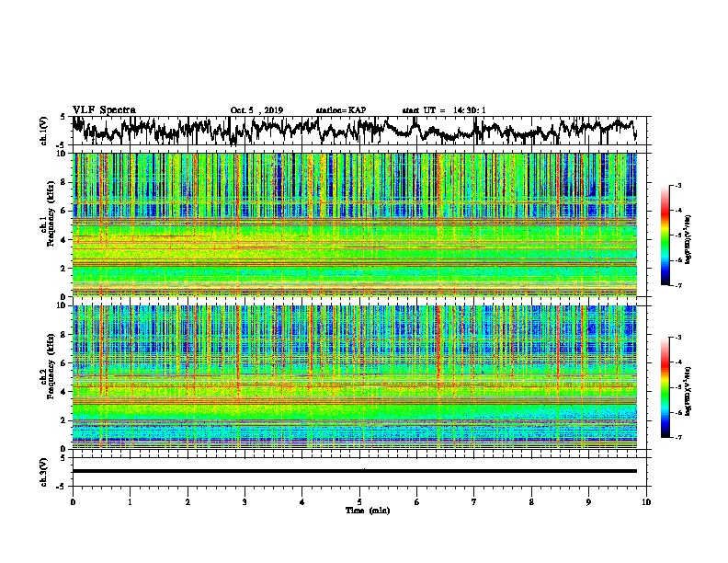Viewport: 728px width, 563px height.
Task: Click time axis tick label "2"
Action: tap(188, 501)
